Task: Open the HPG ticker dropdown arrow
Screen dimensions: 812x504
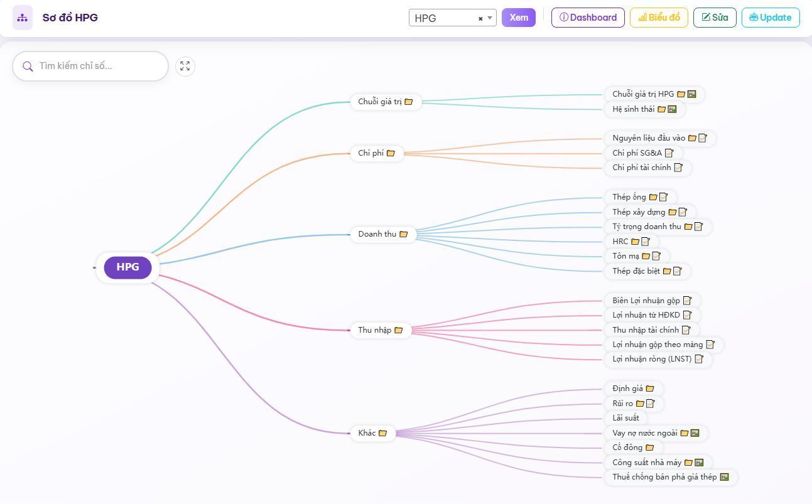Action: coord(490,18)
